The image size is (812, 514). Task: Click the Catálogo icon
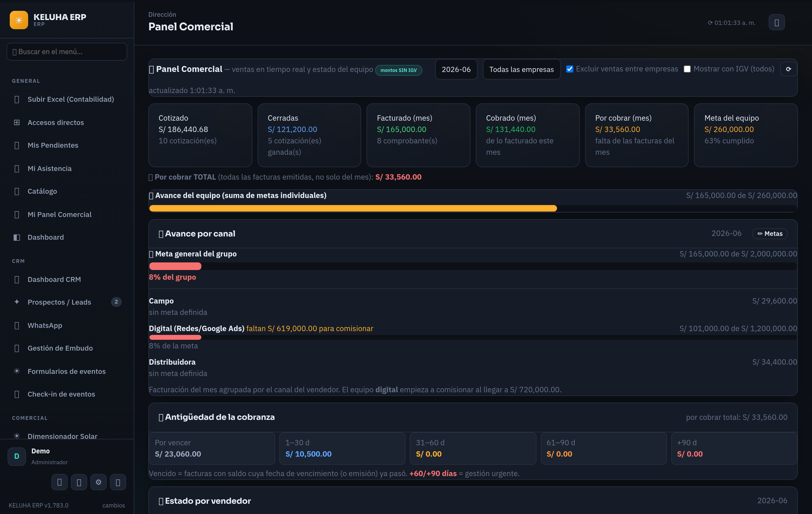click(17, 192)
